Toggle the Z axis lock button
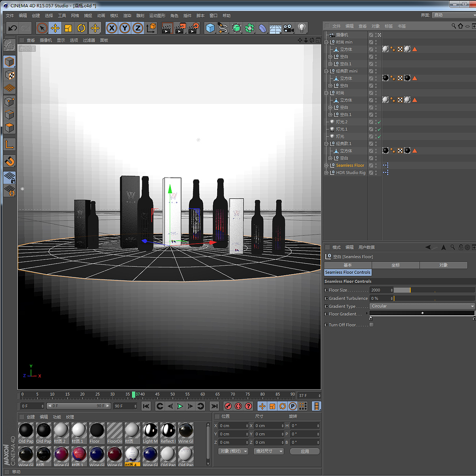 pyautogui.click(x=138, y=28)
